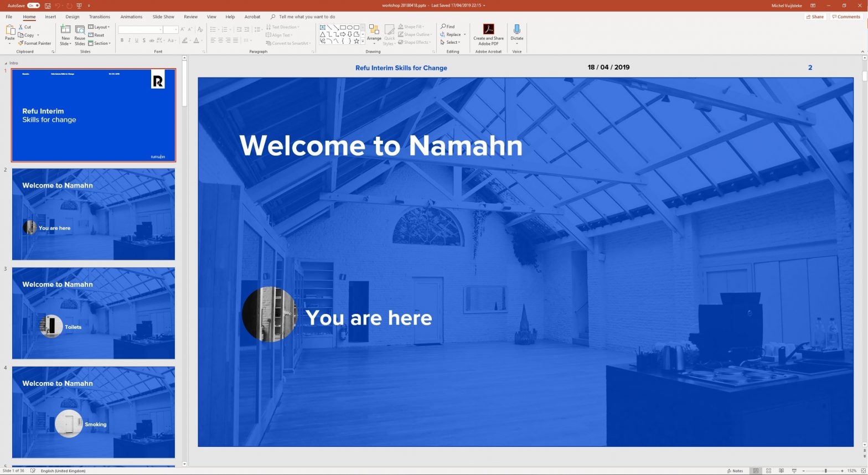Viewport: 868px width, 475px height.
Task: Open the Animations tab
Action: pyautogui.click(x=131, y=17)
